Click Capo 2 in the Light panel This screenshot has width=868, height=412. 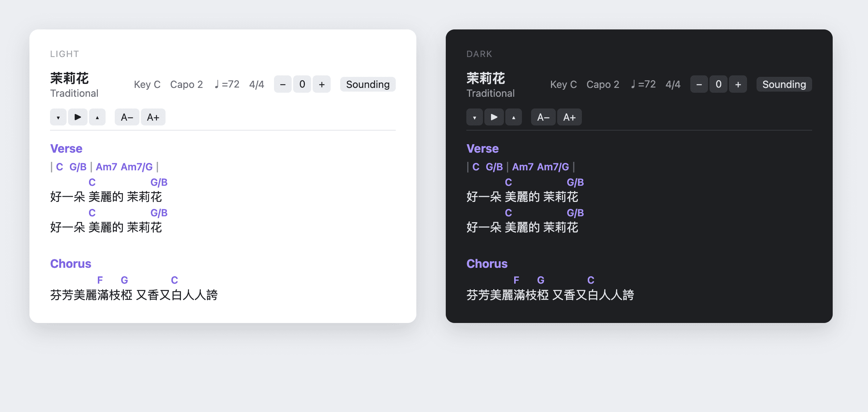186,85
